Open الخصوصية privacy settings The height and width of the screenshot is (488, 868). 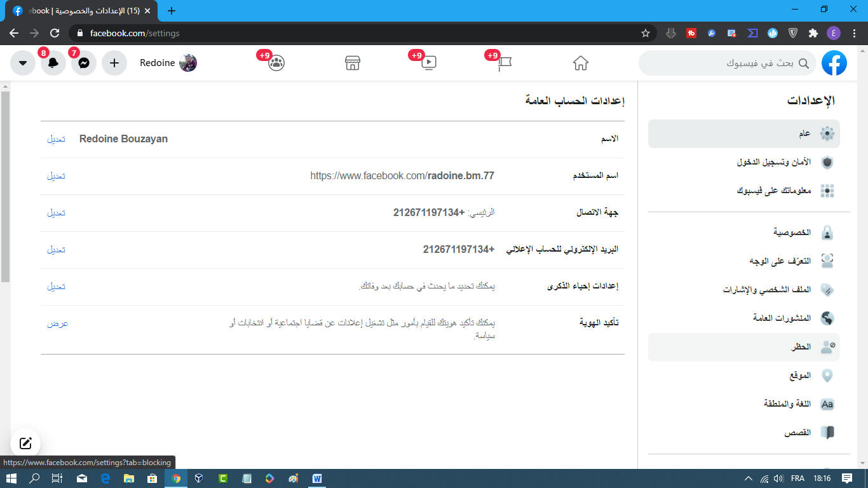coord(744,233)
